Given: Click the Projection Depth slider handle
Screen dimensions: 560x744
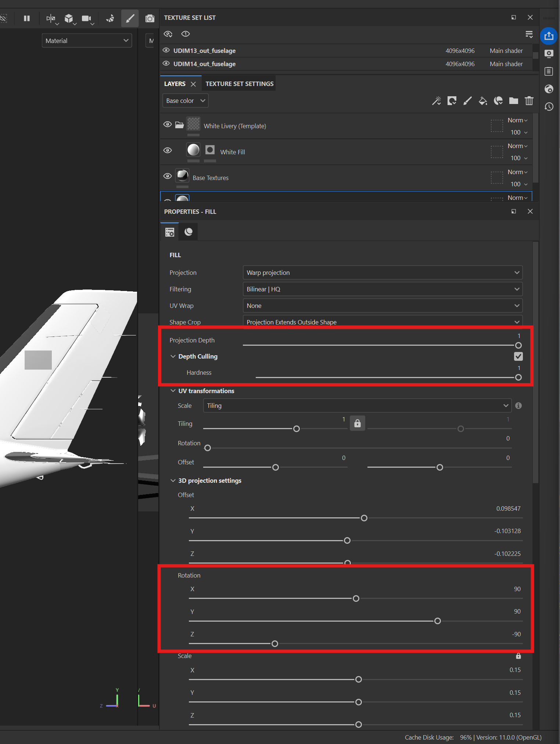Looking at the screenshot, I should [x=518, y=345].
